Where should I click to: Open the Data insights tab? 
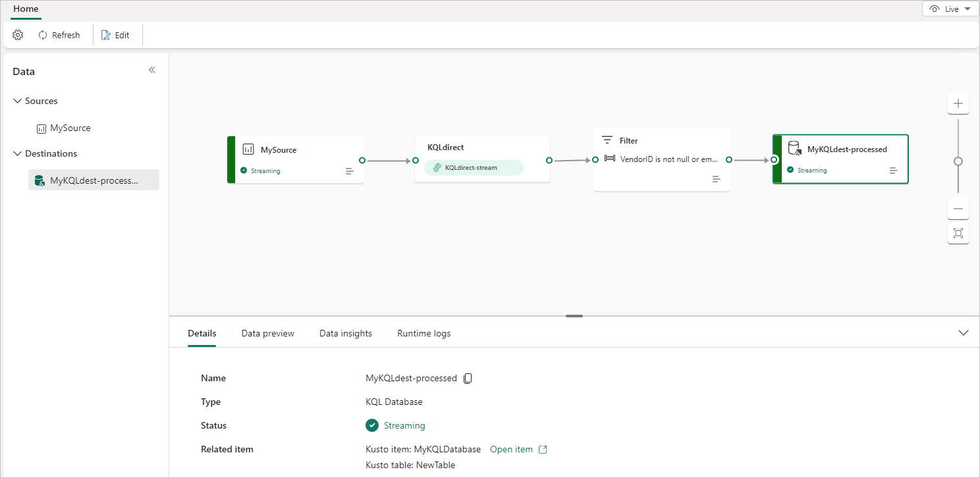point(346,333)
